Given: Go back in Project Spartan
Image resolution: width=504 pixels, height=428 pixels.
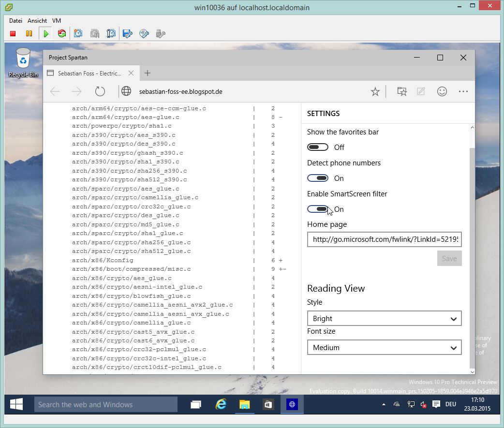Looking at the screenshot, I should [55, 91].
